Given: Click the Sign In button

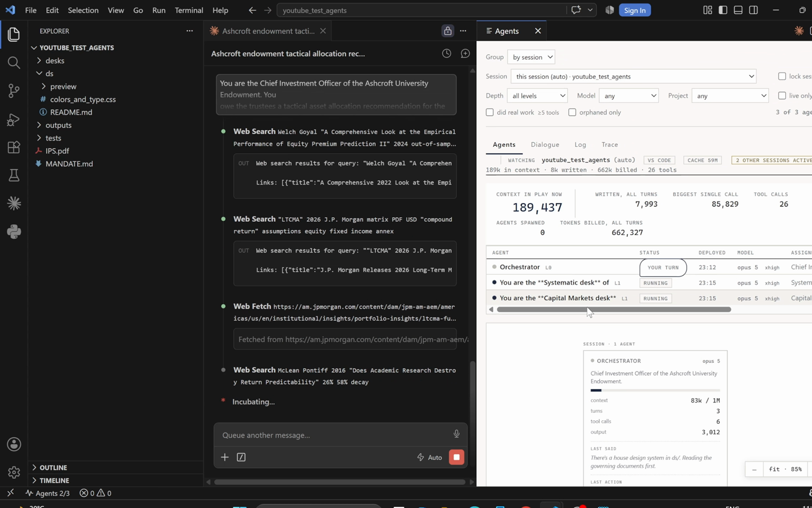Looking at the screenshot, I should tap(635, 10).
